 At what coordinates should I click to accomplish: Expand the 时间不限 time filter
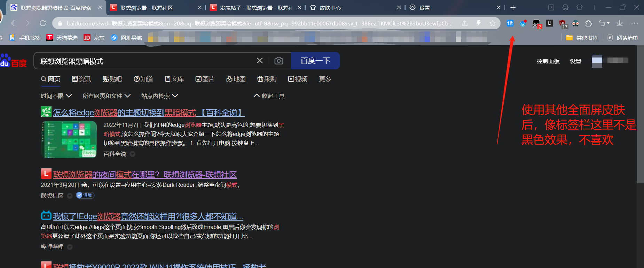click(x=56, y=96)
